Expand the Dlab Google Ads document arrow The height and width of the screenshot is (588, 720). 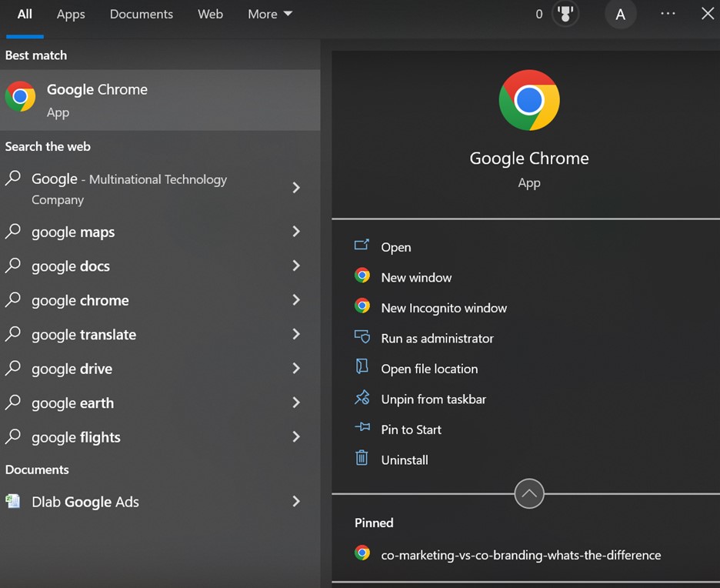tap(296, 502)
